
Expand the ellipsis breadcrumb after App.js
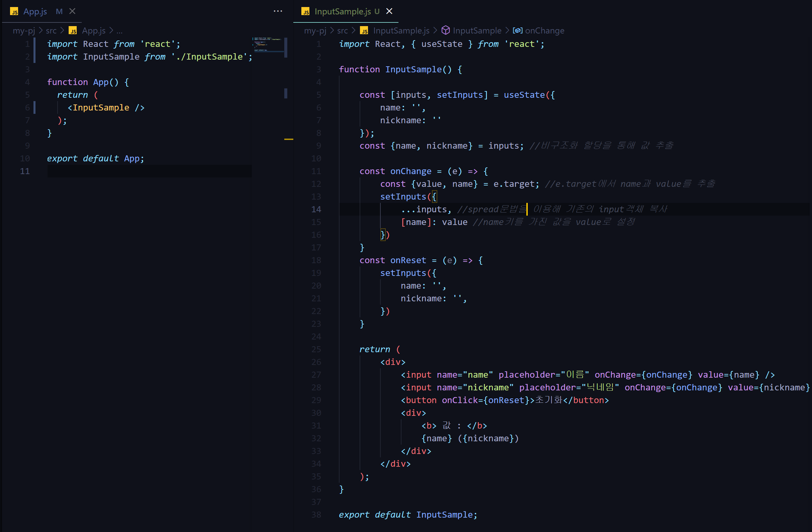click(120, 31)
